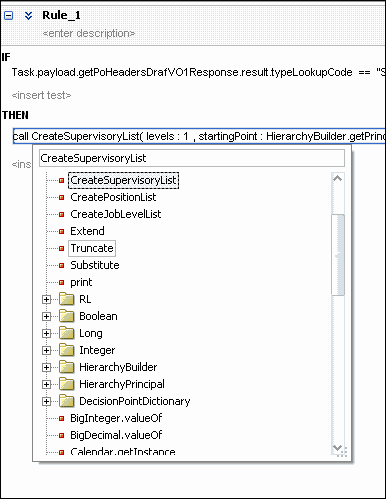Click the function list scroll-up arrow
This screenshot has height=499, width=386.
tap(338, 179)
